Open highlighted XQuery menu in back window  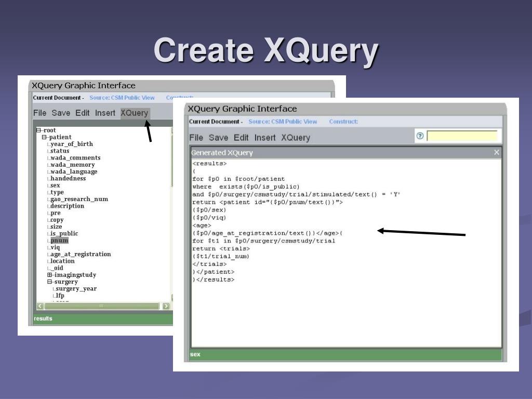135,113
